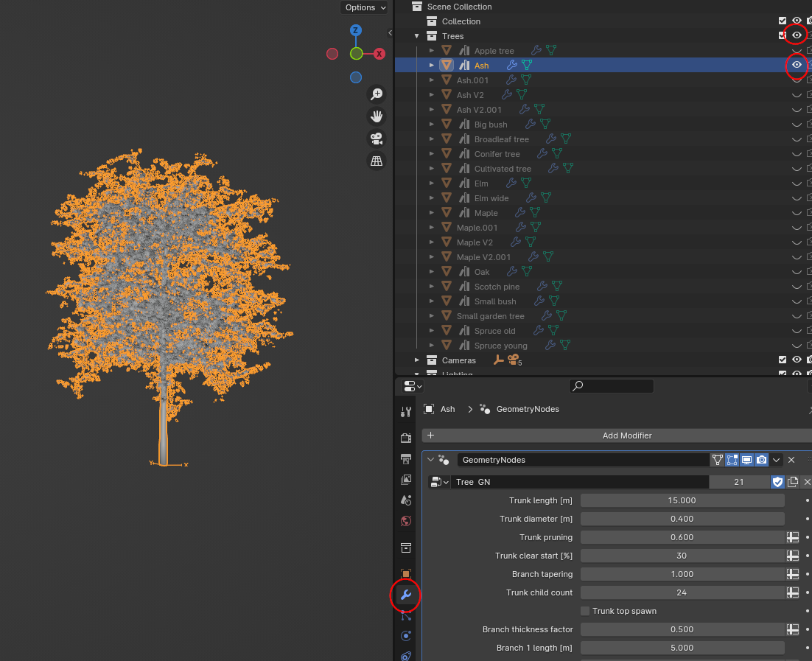The image size is (812, 661).
Task: Show Maple using its closed eye icon
Action: [x=797, y=213]
